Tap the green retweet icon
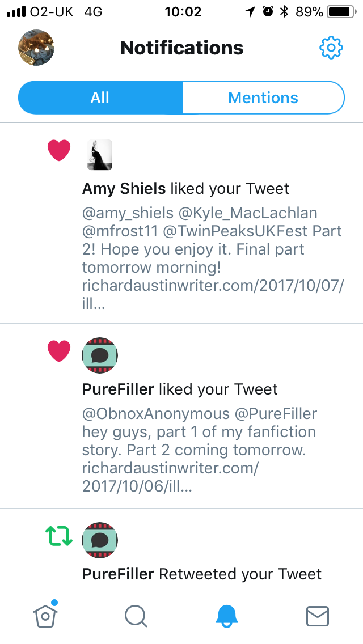The image size is (363, 644). coord(59,536)
